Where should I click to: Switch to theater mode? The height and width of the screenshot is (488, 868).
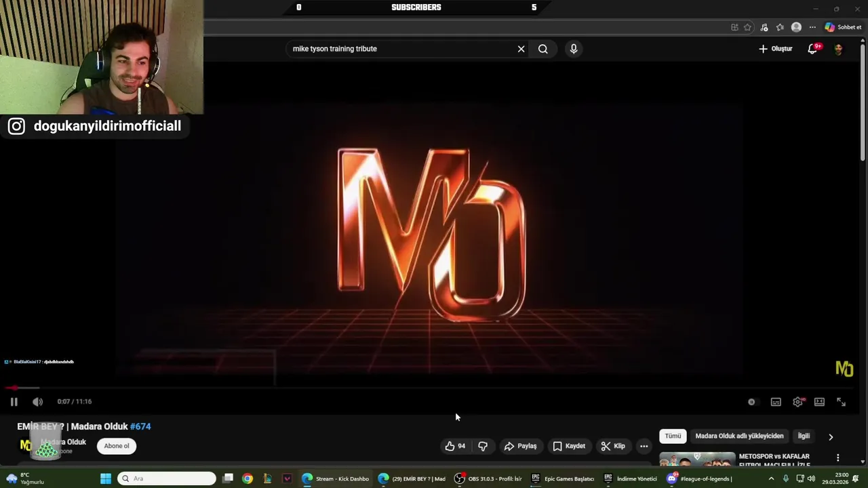tap(819, 402)
